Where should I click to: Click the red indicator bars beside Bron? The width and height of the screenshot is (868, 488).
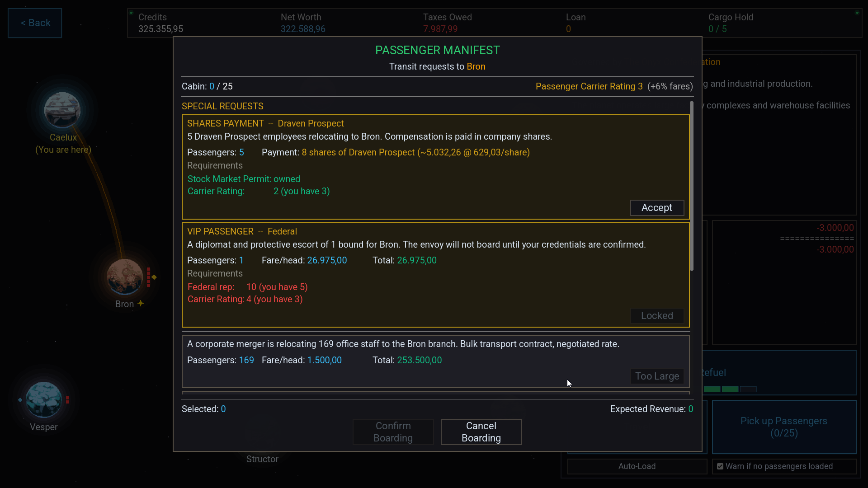[x=148, y=277]
